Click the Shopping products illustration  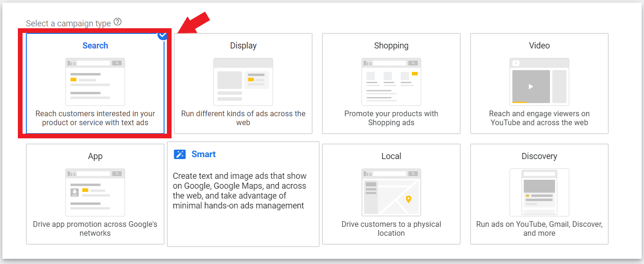pos(391,82)
